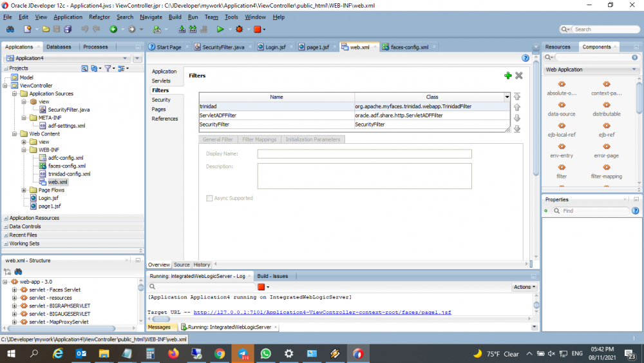This screenshot has width=644, height=363.
Task: Move filter to top arrow icon
Action: (x=517, y=97)
